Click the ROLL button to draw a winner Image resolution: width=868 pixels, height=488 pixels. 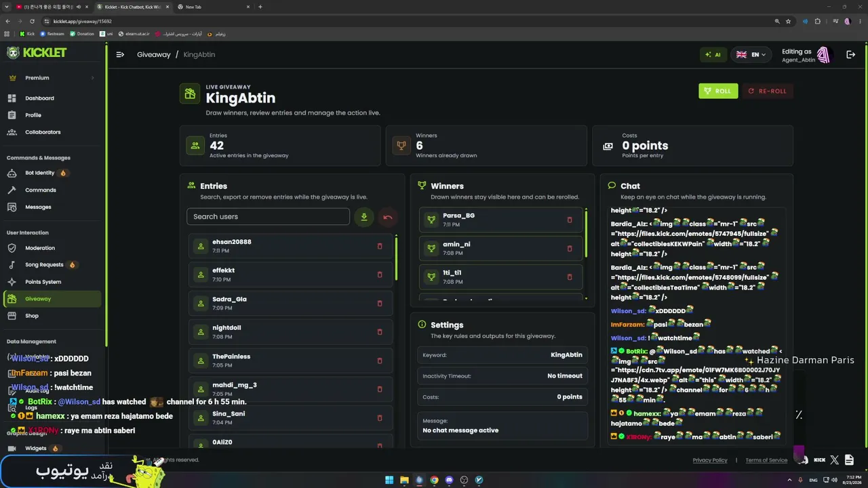[718, 91]
